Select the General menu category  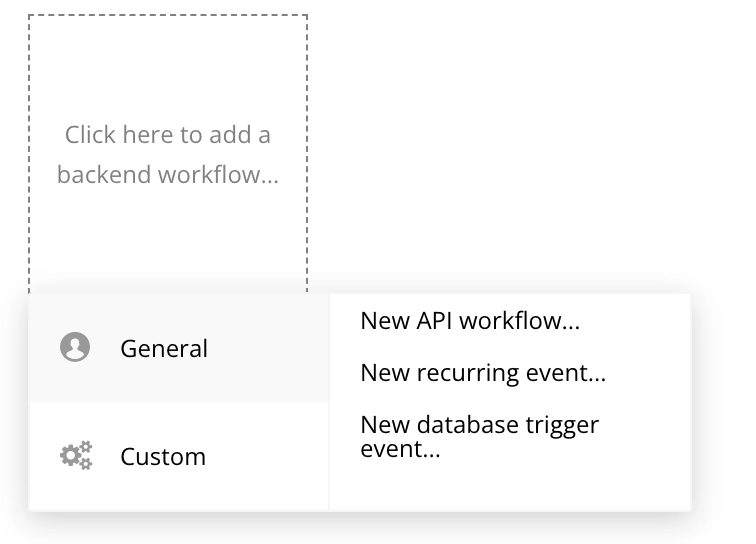click(x=179, y=348)
